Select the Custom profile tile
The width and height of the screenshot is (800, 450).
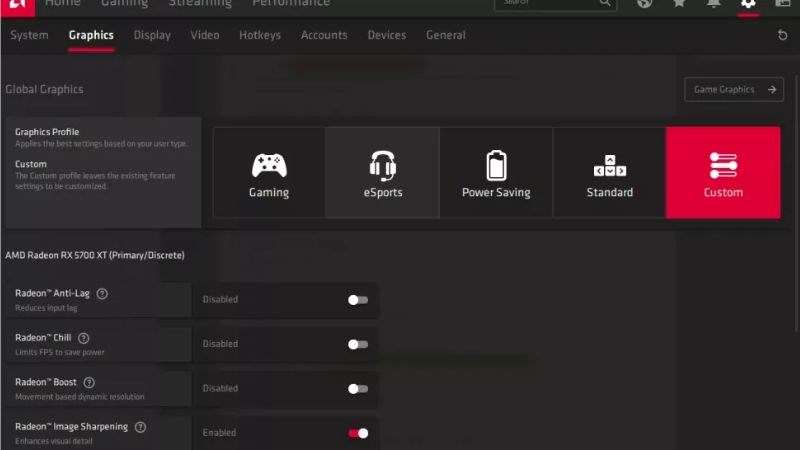[x=723, y=172]
